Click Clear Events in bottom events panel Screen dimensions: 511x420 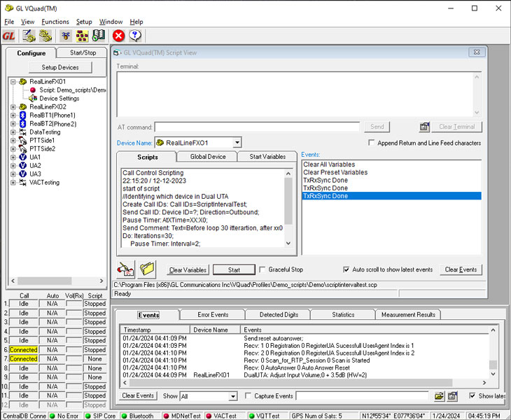[x=138, y=396]
